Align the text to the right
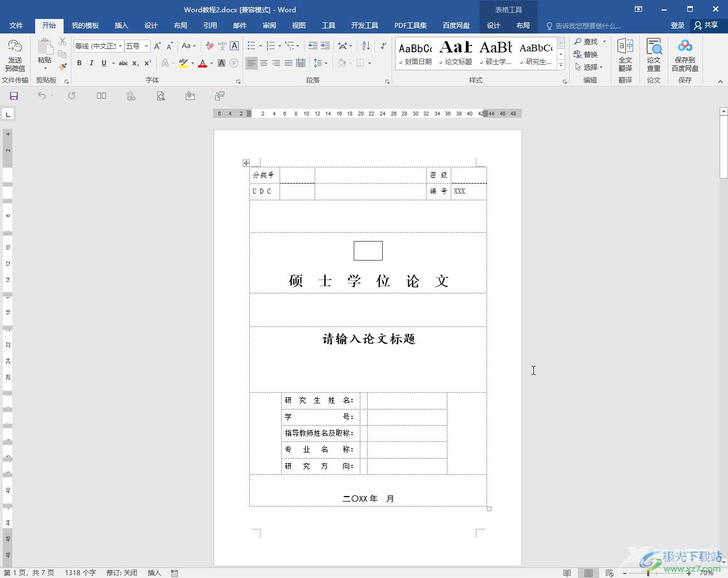 click(276, 63)
